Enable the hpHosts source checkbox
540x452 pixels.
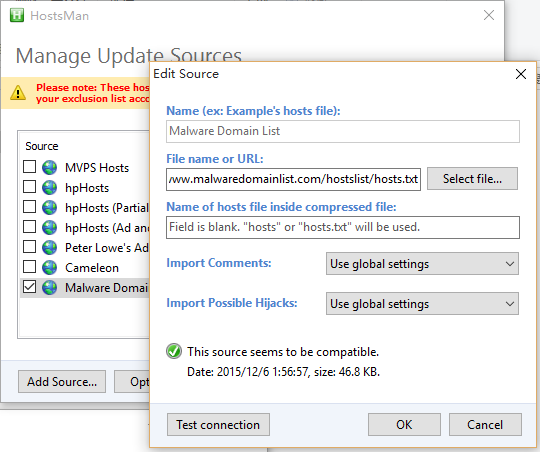click(x=30, y=186)
